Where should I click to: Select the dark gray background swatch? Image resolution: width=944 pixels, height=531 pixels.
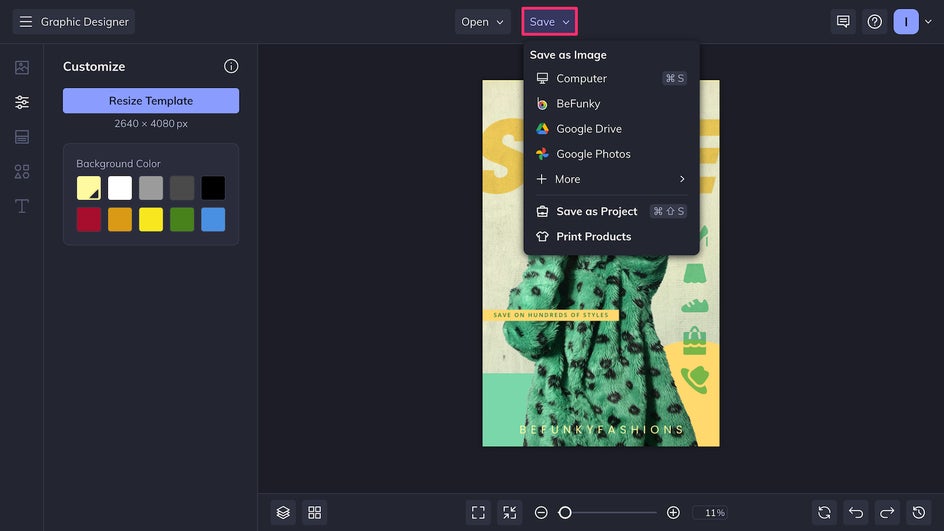pos(182,188)
